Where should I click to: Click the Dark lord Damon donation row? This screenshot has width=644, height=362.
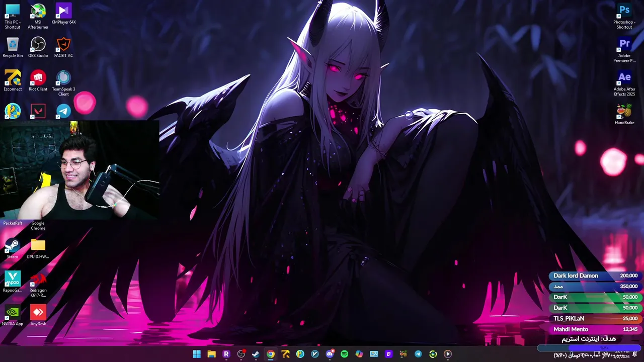tap(595, 276)
